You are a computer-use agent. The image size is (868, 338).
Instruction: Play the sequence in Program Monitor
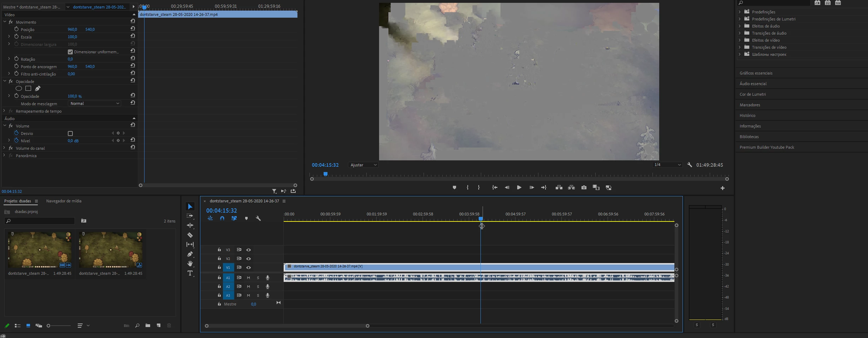point(519,188)
